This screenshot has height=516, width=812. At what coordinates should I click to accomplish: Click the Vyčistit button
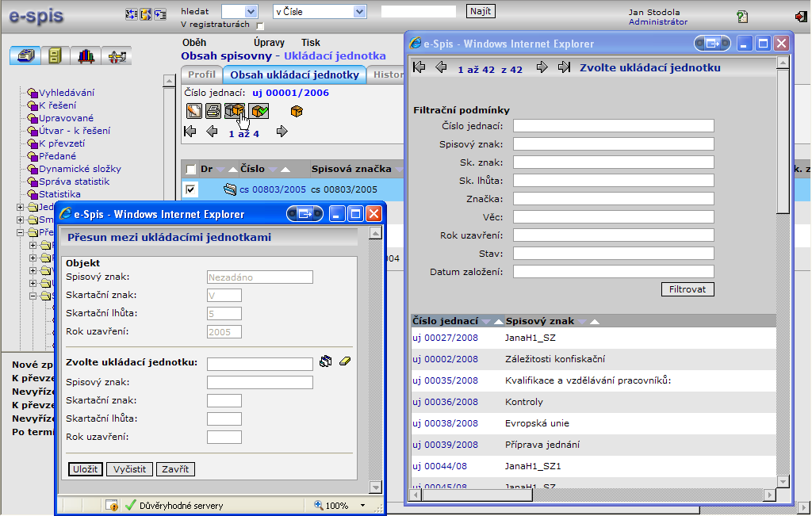pos(129,469)
